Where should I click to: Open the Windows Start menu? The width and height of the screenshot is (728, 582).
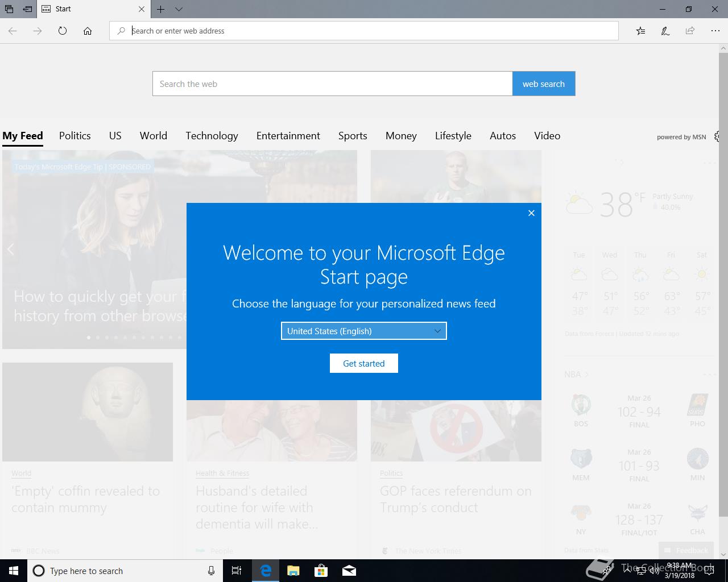[x=14, y=571]
